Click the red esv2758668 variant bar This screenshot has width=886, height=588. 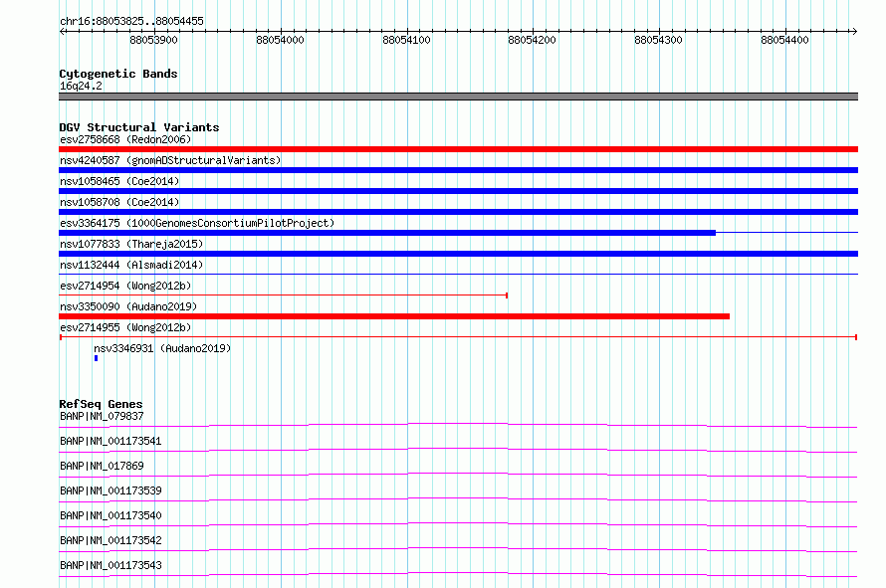pos(458,149)
